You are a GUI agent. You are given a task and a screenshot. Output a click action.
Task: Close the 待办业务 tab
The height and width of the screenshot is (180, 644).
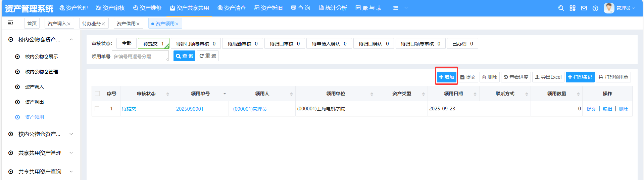pos(103,24)
